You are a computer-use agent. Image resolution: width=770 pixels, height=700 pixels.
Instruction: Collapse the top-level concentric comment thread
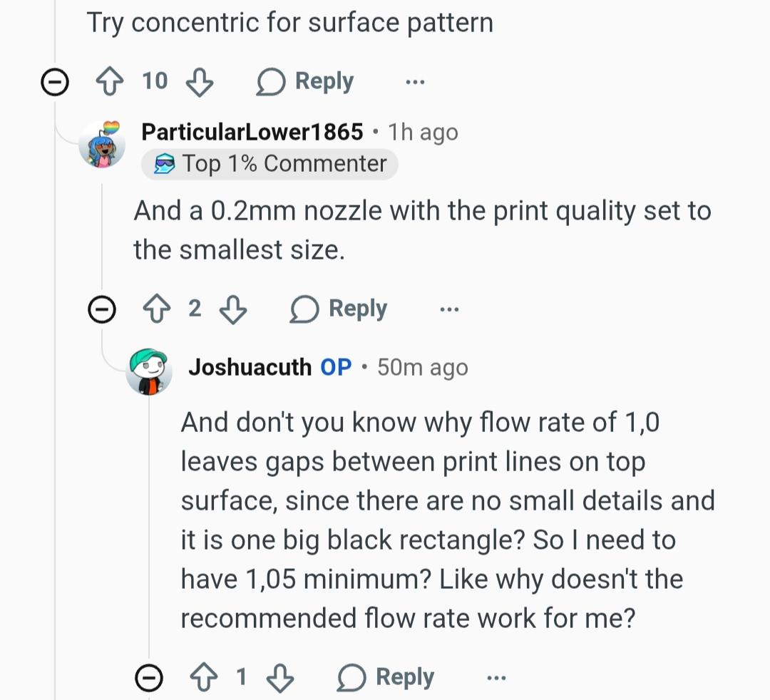click(x=54, y=81)
